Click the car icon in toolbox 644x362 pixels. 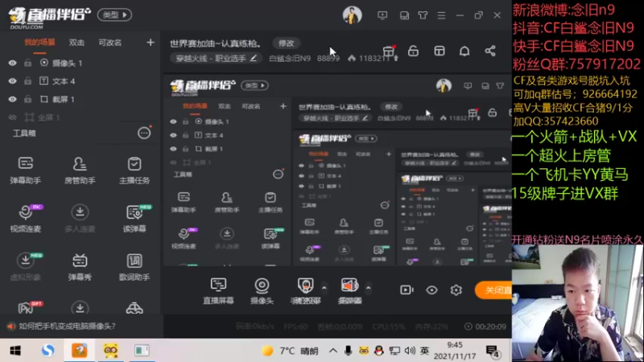(134, 308)
